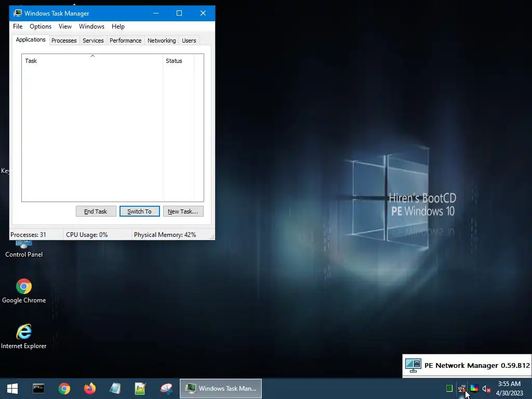Click PE Network Manager 0.59.B12 tooltip
The width and height of the screenshot is (532, 399).
(467, 365)
